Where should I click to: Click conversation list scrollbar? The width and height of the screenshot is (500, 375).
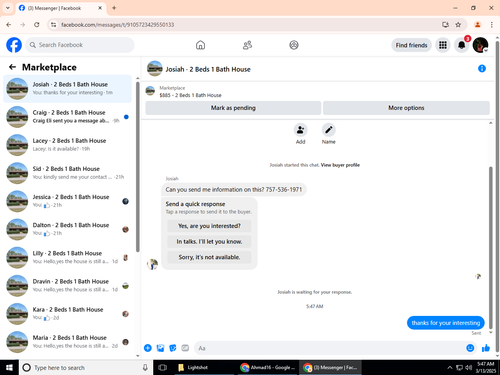(x=138, y=167)
